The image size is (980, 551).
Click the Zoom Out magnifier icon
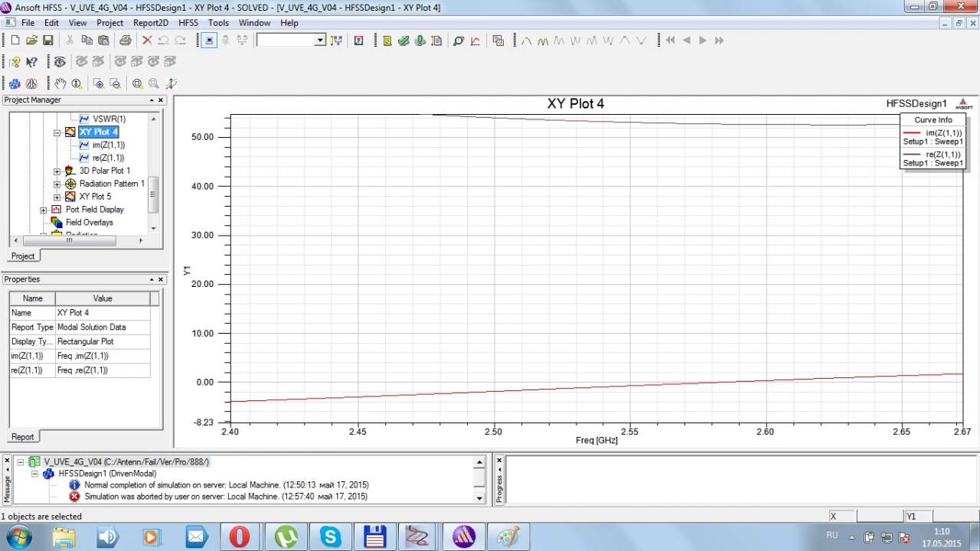click(x=115, y=83)
